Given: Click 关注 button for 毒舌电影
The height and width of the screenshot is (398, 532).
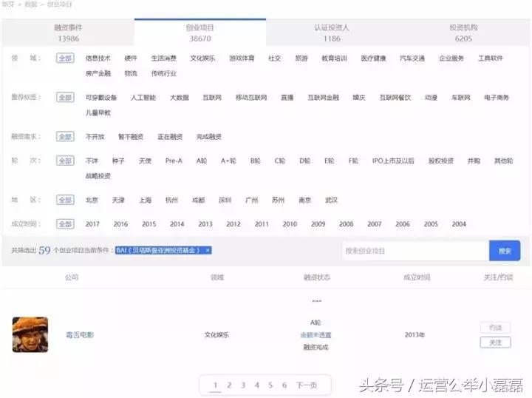Looking at the screenshot, I should click(x=495, y=343).
